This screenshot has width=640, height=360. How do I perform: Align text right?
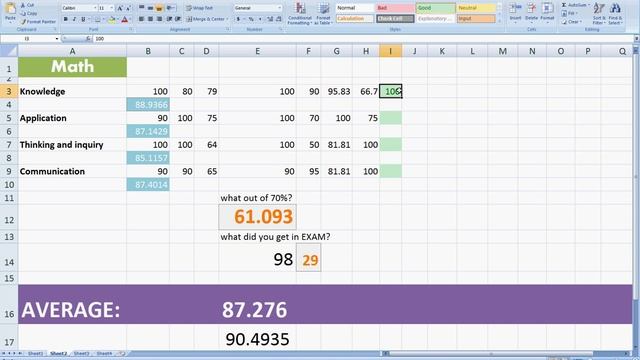tap(159, 19)
